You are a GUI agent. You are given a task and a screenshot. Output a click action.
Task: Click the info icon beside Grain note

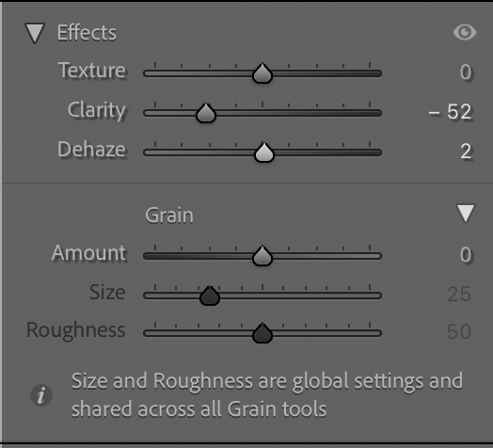tap(41, 395)
